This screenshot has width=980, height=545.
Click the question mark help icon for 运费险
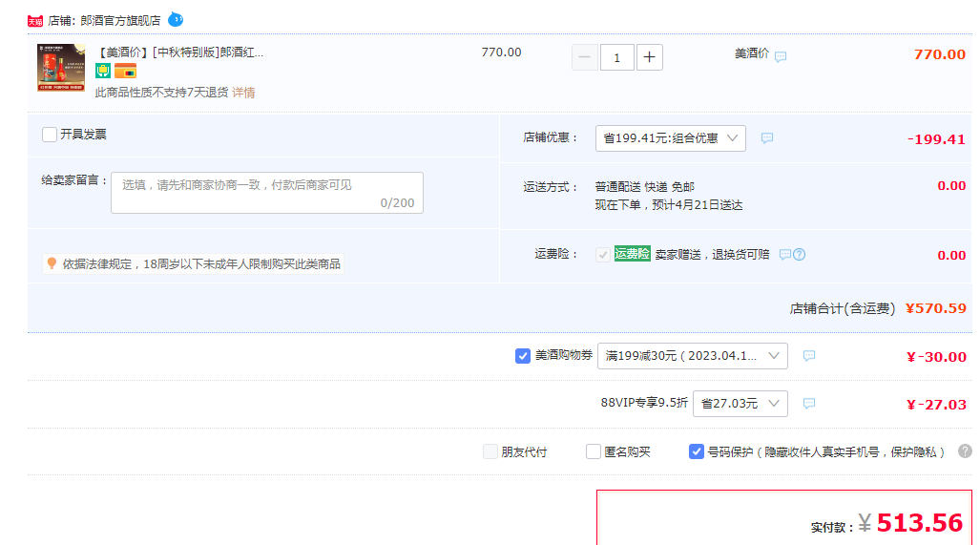click(x=800, y=255)
